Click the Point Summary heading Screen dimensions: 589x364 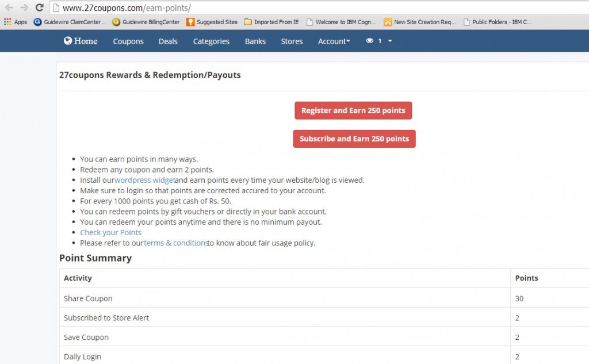coord(95,258)
